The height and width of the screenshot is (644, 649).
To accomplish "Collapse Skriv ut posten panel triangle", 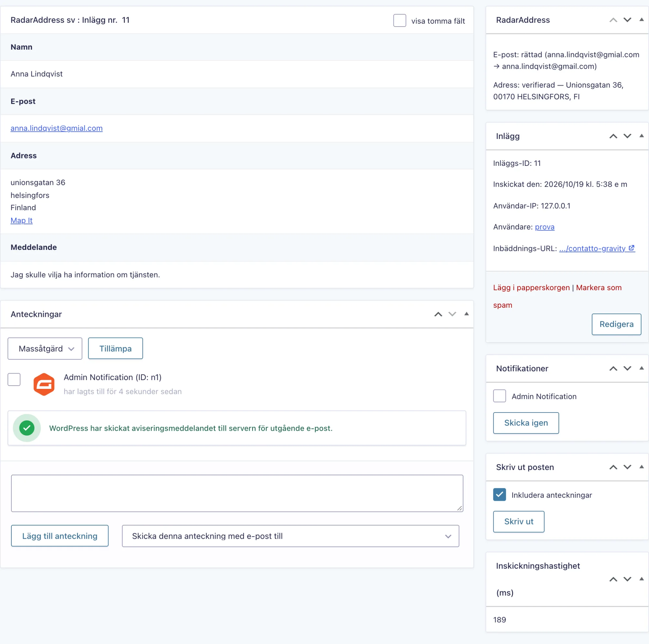I will pyautogui.click(x=641, y=467).
